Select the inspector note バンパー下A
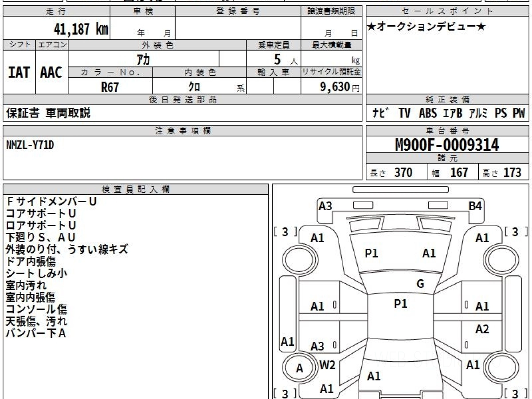Image resolution: width=532 pixels, height=399 pixels. (36, 333)
